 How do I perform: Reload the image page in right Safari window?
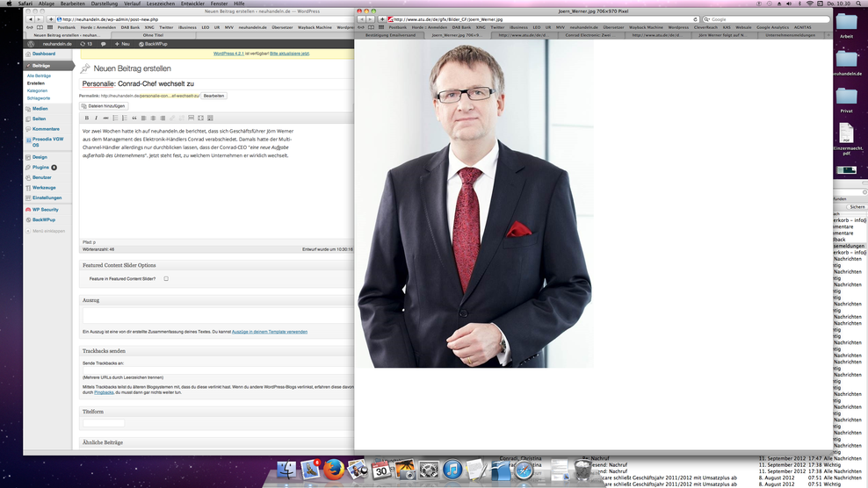[x=695, y=19]
